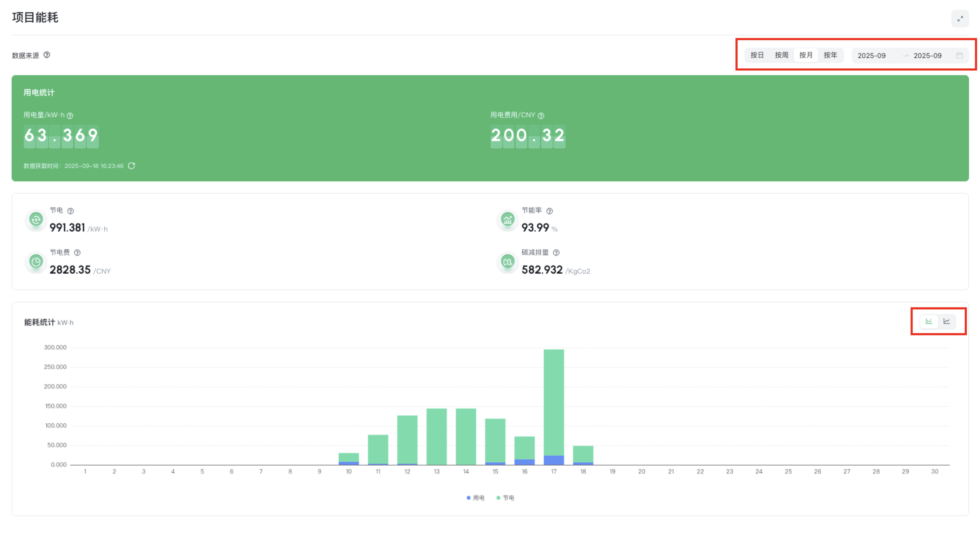The width and height of the screenshot is (980, 554).
Task: Open the end month 2025-09 picker
Action: tap(928, 56)
